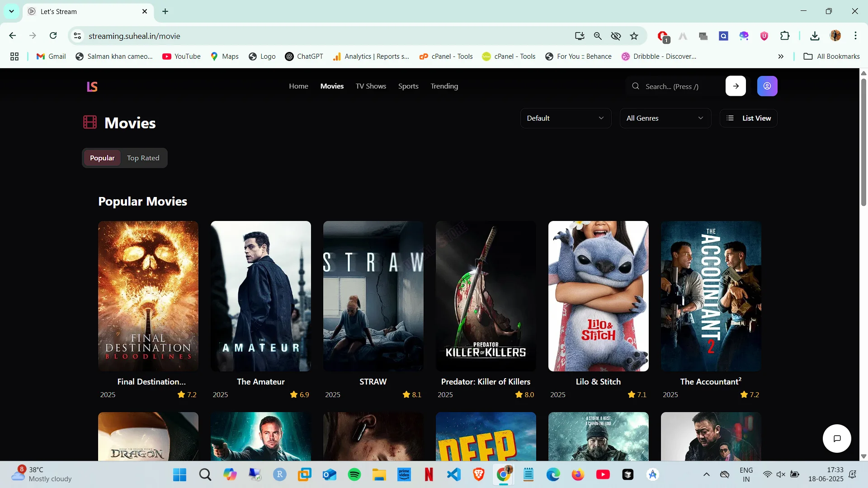The height and width of the screenshot is (488, 868).
Task: Open Brave browser from taskbar
Action: 478,474
